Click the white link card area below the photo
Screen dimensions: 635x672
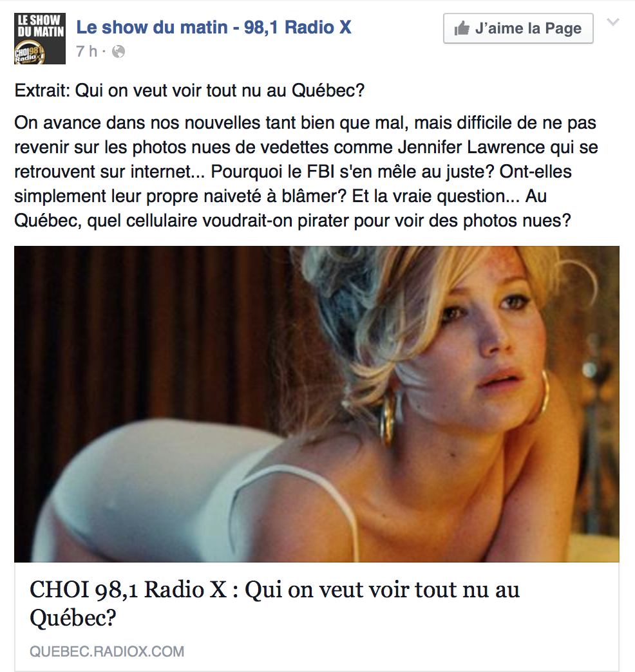(x=316, y=617)
